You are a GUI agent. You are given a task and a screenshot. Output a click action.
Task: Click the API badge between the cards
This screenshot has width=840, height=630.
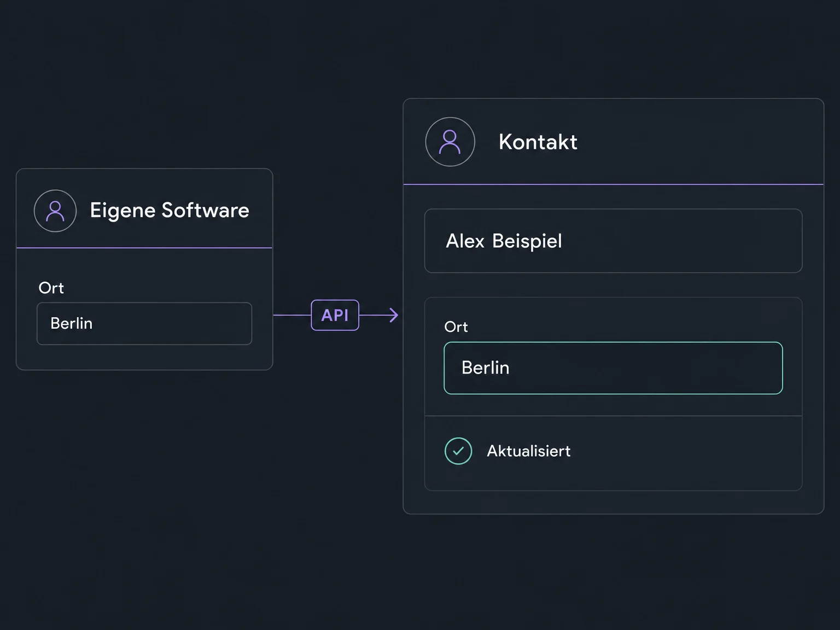coord(335,315)
